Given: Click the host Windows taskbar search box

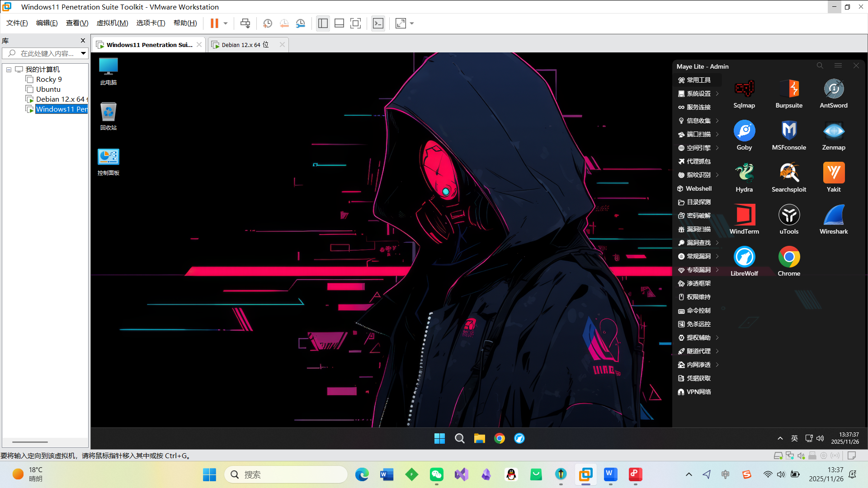Looking at the screenshot, I should [x=286, y=474].
